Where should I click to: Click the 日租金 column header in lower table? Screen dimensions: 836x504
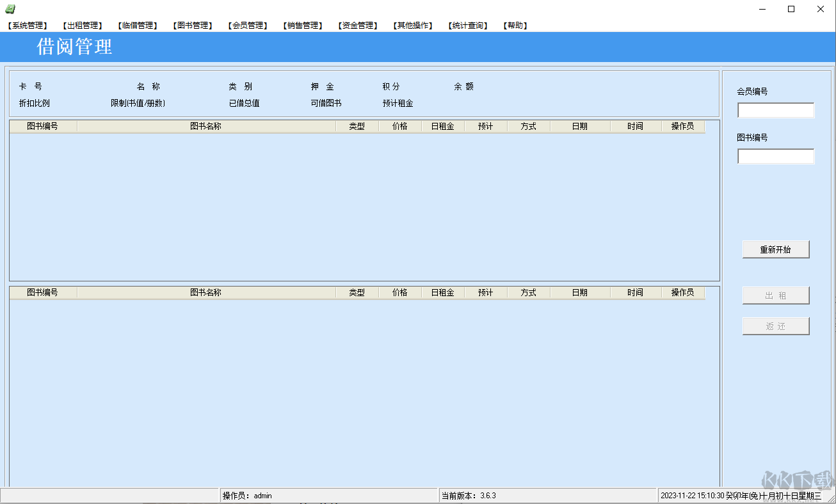tap(442, 292)
